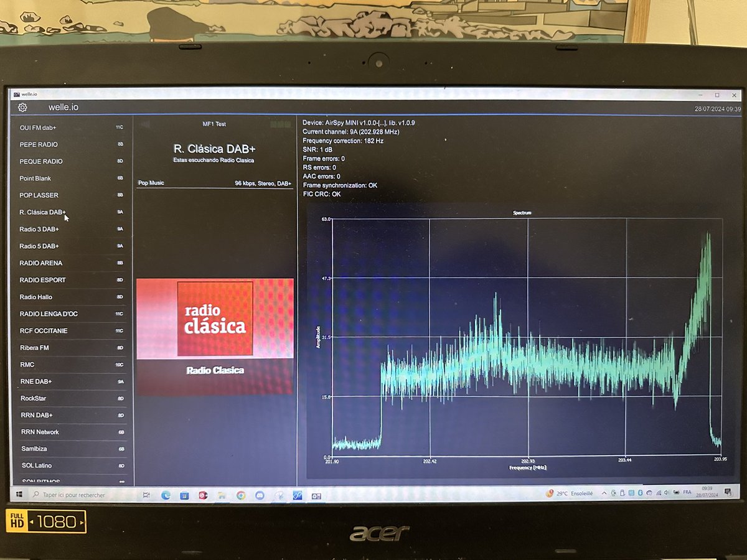Open the welle.io settings gear menu
The image size is (747, 560).
pyautogui.click(x=23, y=107)
